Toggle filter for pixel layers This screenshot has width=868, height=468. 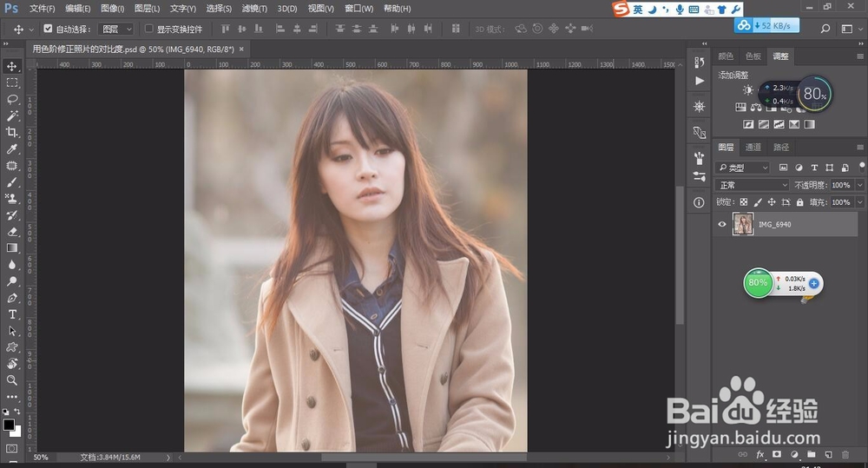pyautogui.click(x=783, y=168)
